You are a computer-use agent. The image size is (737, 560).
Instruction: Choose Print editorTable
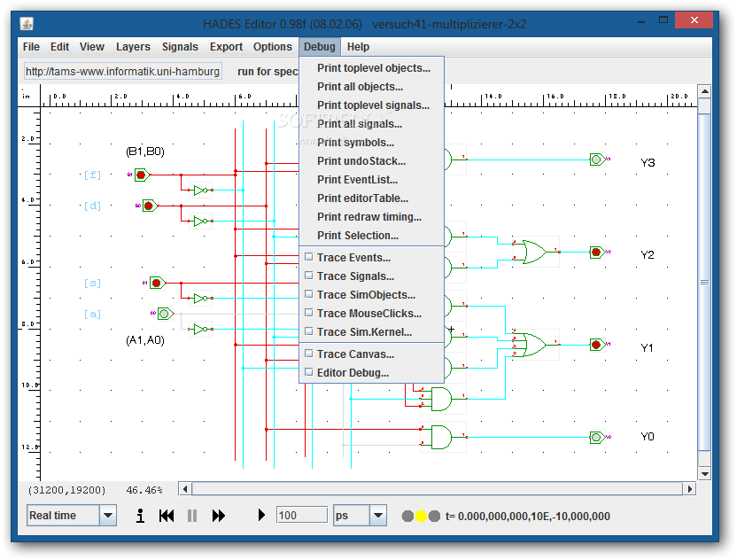tap(372, 198)
